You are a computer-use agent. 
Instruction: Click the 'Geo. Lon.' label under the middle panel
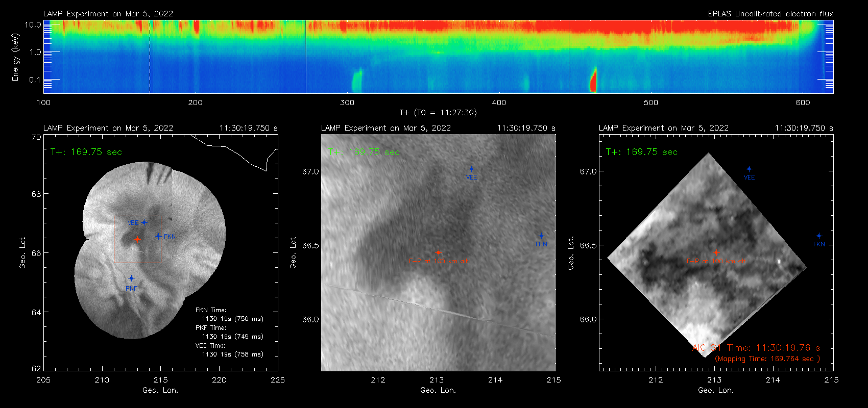tap(438, 390)
